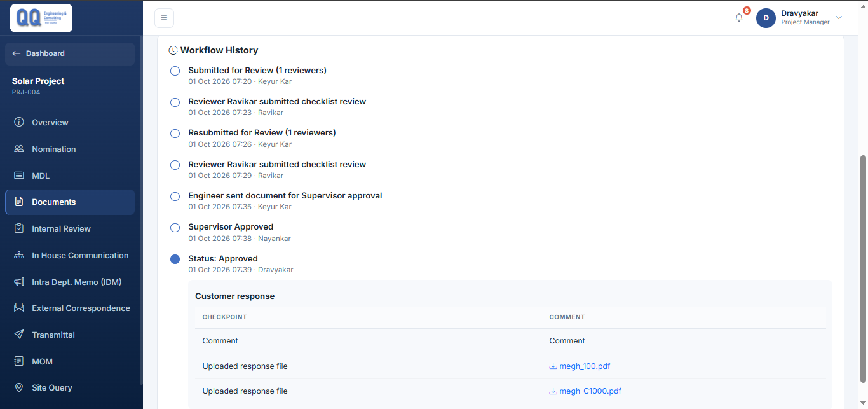
Task: Click the hamburger menu toggle button
Action: pyautogui.click(x=164, y=18)
